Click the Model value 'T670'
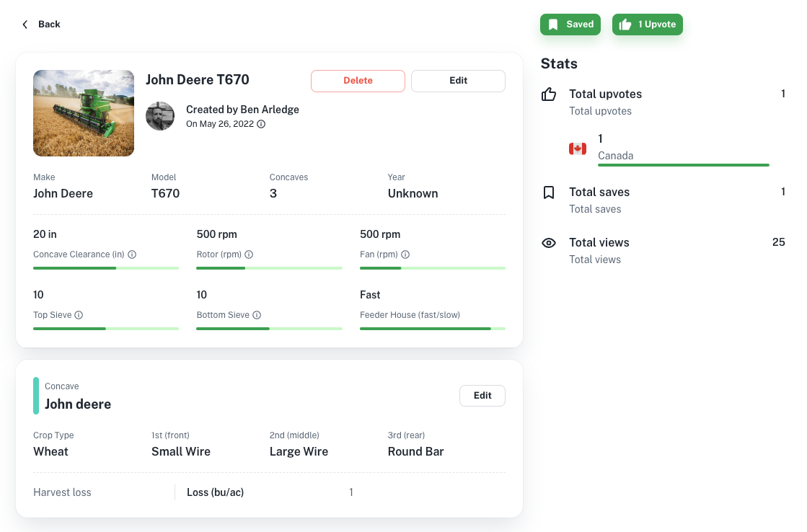 pos(165,193)
